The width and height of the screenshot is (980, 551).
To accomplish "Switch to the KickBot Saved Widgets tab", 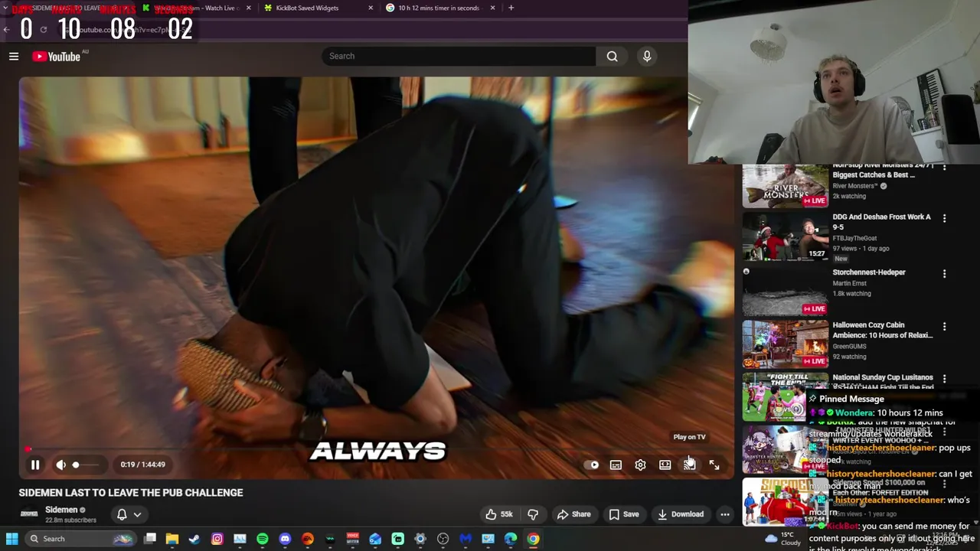I will [307, 8].
